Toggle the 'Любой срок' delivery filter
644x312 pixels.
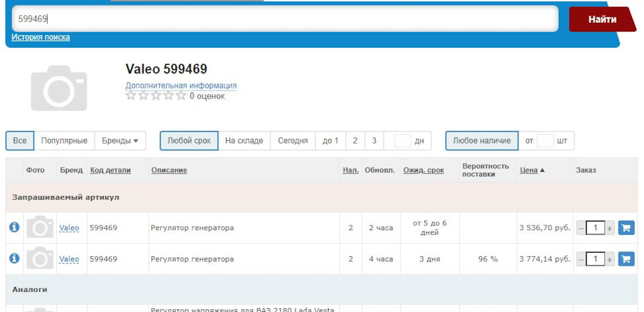pos(189,141)
